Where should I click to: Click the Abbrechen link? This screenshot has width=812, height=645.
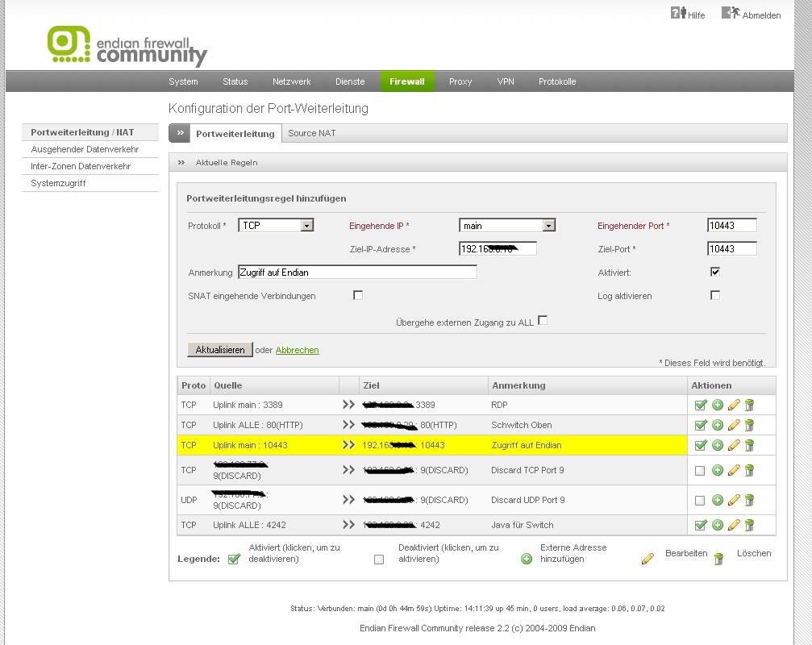point(298,350)
